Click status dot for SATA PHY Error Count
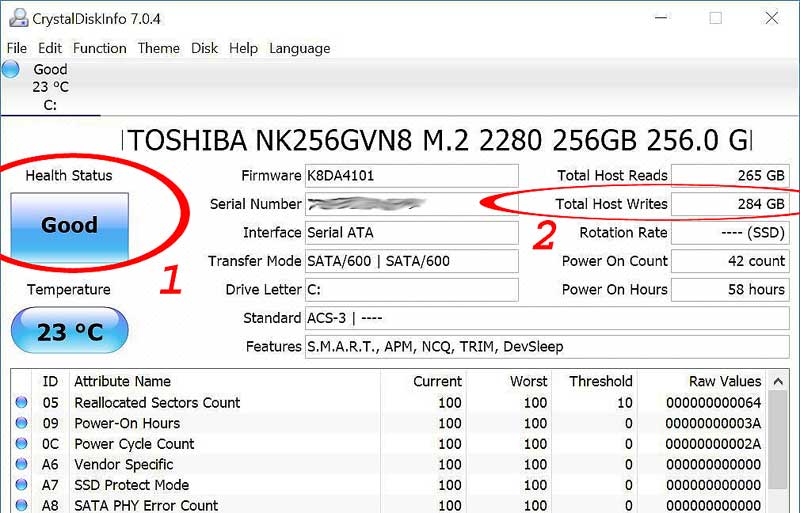The height and width of the screenshot is (513, 800). (21, 505)
